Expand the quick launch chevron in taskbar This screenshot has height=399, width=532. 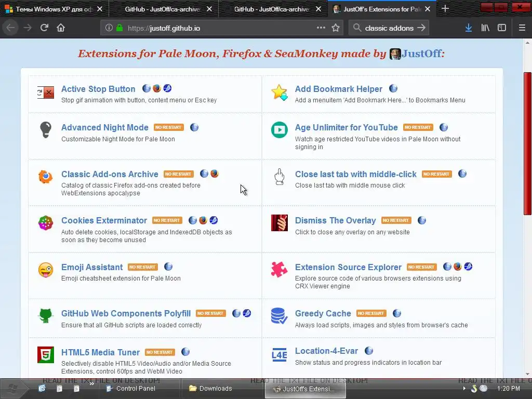tap(91, 384)
